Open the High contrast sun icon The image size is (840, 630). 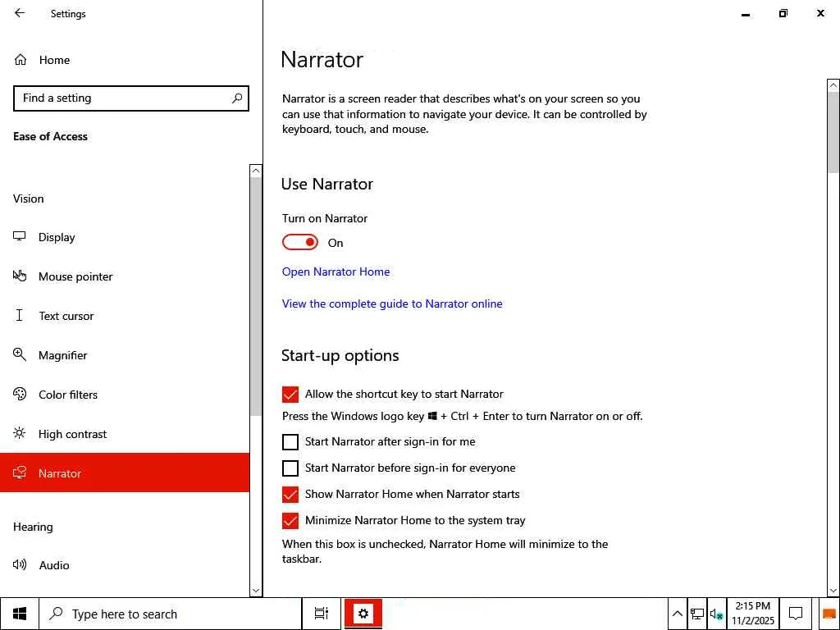coord(20,433)
